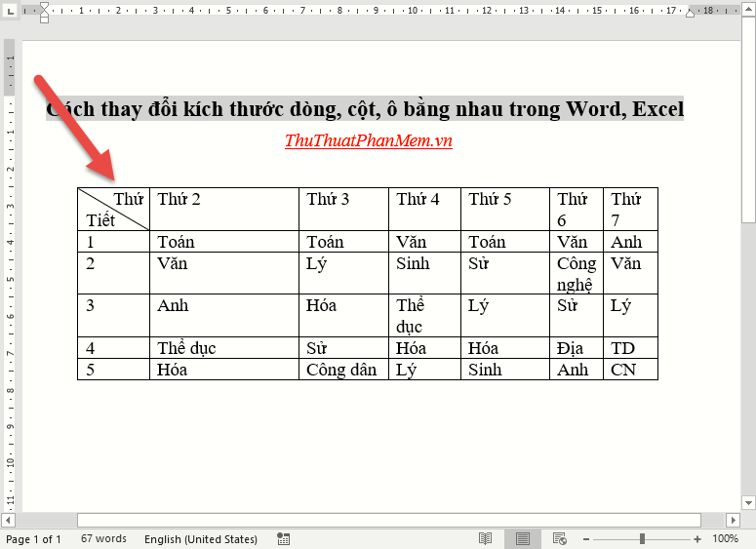Open the ThuThuatPhanMem.vn link
756x549 pixels.
369,140
